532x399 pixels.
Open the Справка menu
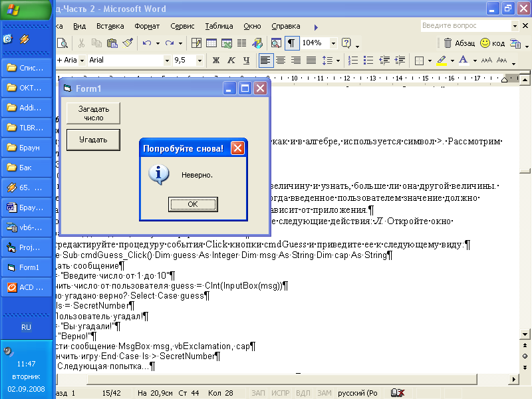(x=286, y=26)
